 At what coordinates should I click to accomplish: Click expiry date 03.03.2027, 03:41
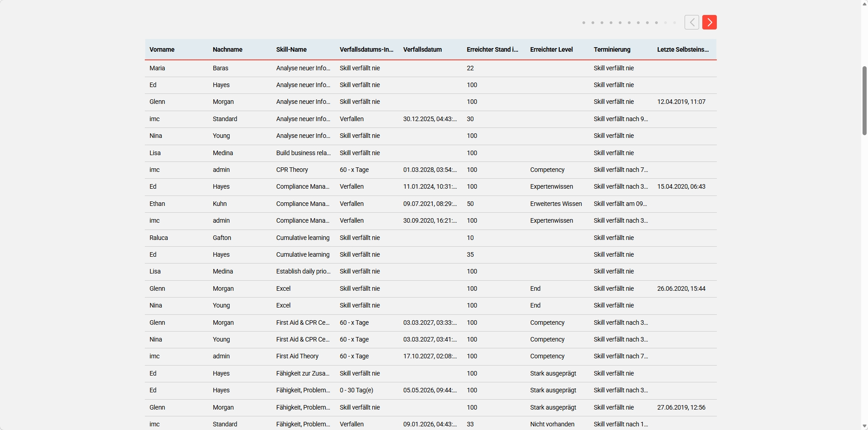pos(430,339)
